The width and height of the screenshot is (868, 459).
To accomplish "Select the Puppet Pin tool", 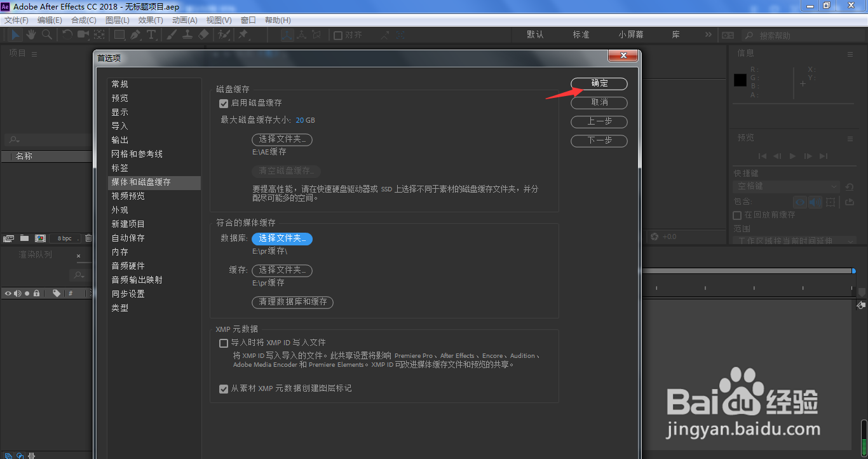I will pos(243,34).
